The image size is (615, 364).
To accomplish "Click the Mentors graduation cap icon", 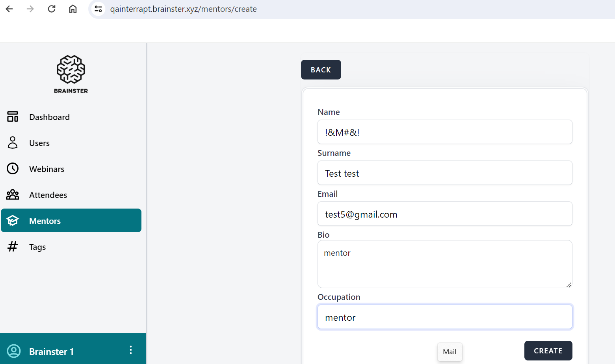I will pos(13,221).
